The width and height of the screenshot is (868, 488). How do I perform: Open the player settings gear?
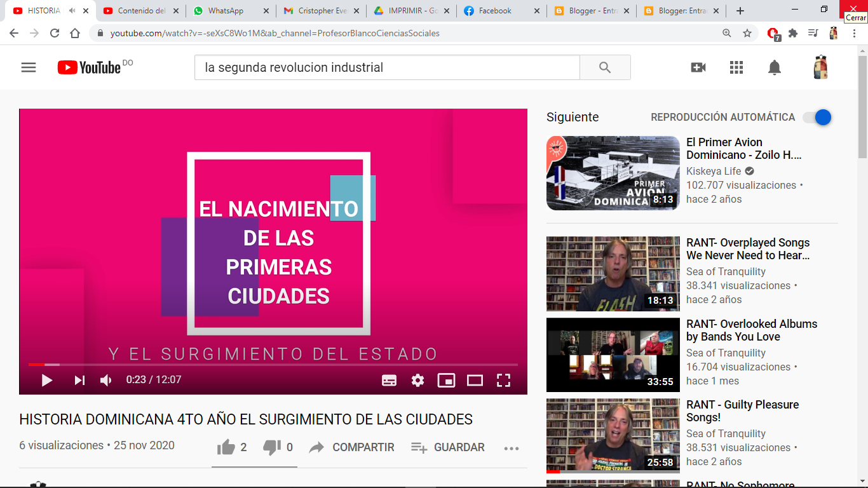click(x=417, y=380)
